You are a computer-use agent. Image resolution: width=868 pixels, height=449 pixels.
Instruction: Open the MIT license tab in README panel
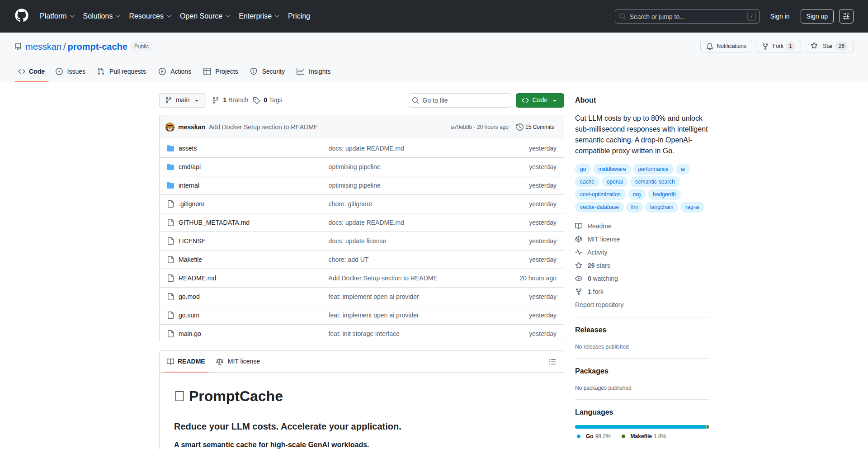[238, 361]
